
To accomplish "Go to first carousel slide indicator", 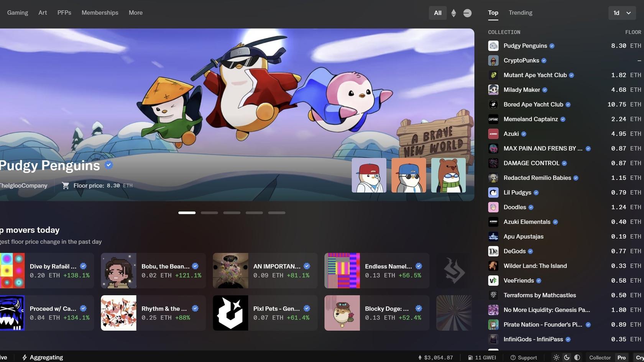I will click(x=187, y=212).
